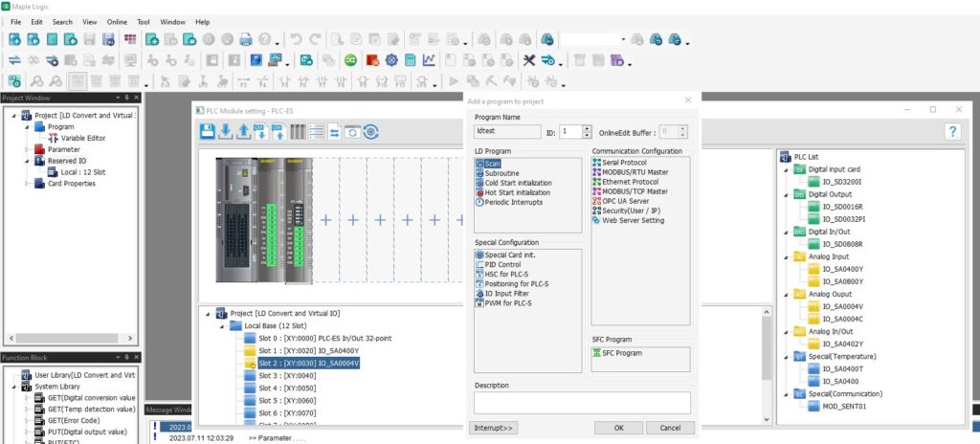Open the File menu
Image resolution: width=980 pixels, height=444 pixels.
(x=15, y=22)
